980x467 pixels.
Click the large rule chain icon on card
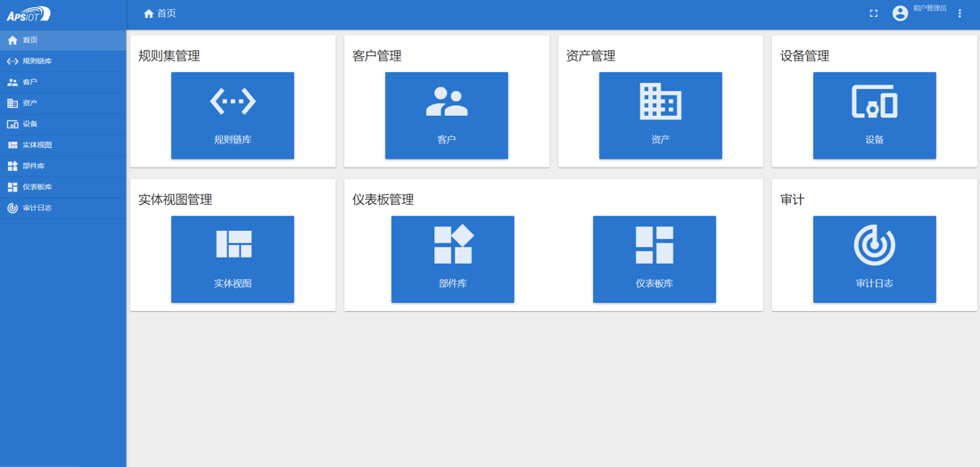233,101
